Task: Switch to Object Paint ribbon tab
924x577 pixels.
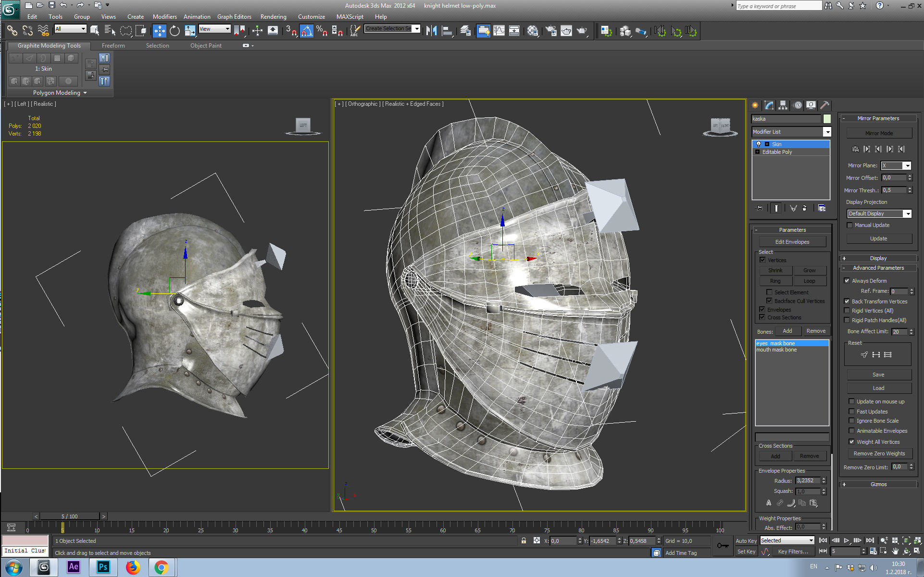Action: (206, 46)
